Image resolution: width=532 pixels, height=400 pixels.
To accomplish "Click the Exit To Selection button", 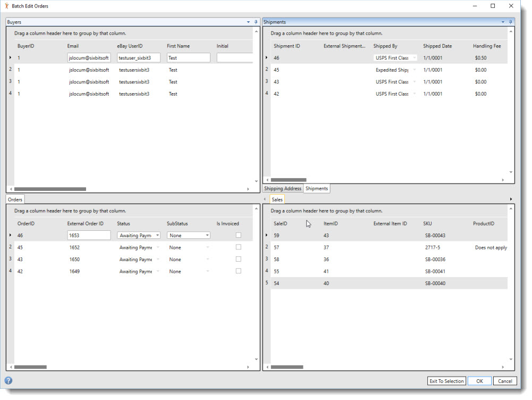I will click(446, 381).
